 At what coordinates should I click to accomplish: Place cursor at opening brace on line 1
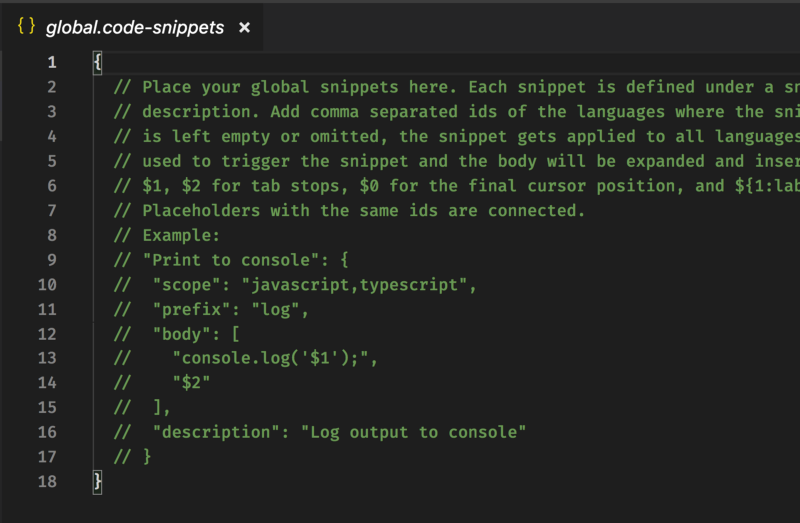tap(97, 62)
